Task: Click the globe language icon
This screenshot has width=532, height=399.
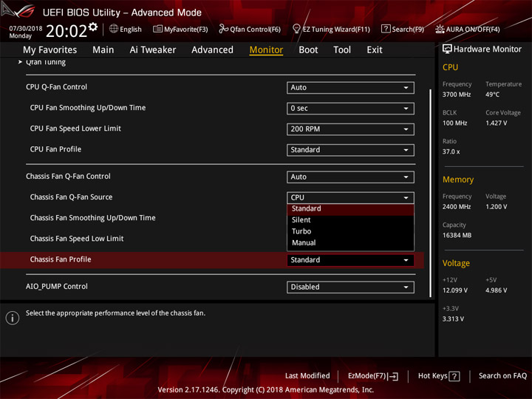Action: pyautogui.click(x=114, y=29)
